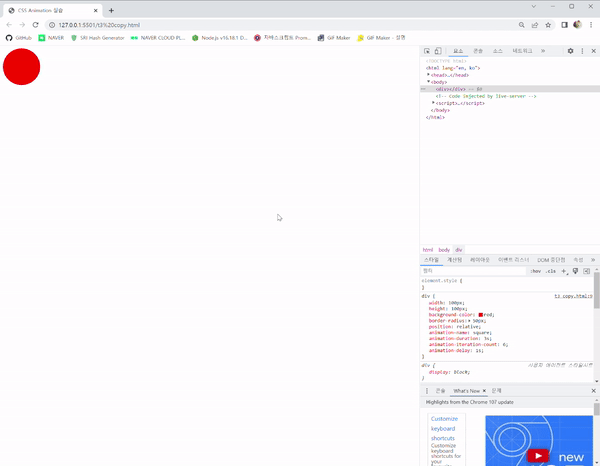This screenshot has height=466, width=600.
Task: Show more DevTools tabs chevron
Action: pos(543,51)
